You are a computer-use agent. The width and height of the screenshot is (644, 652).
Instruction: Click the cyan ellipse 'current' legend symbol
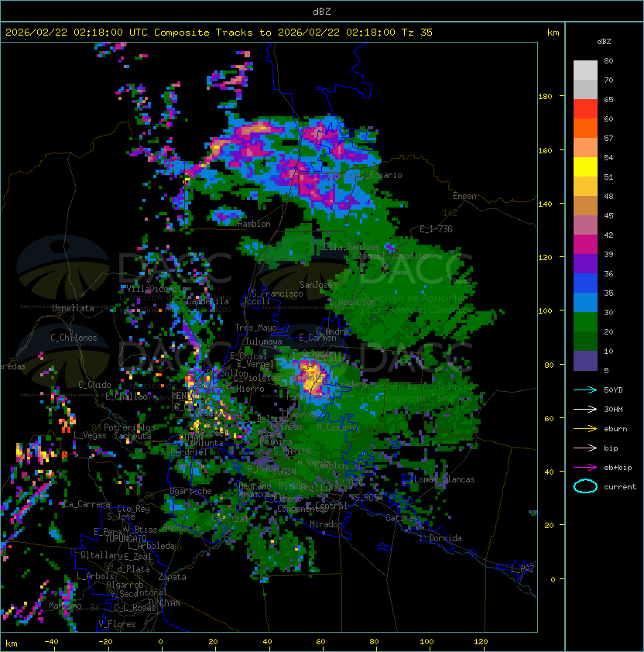585,486
